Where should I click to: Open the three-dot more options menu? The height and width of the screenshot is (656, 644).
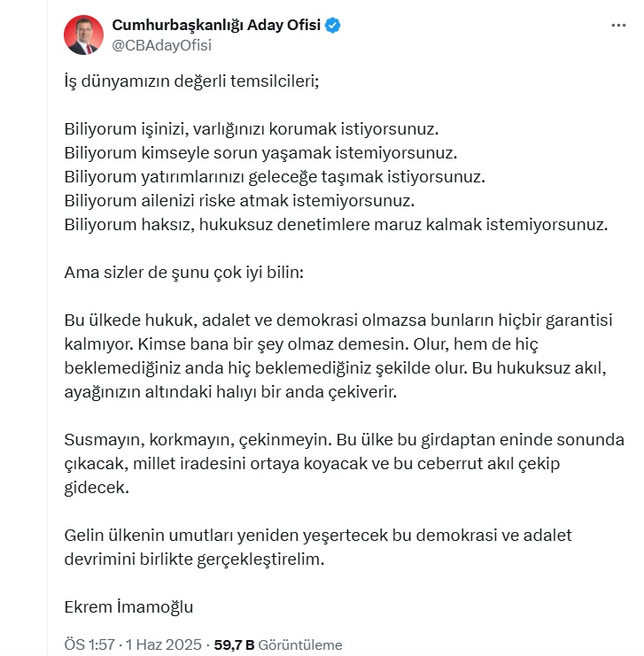click(x=618, y=26)
